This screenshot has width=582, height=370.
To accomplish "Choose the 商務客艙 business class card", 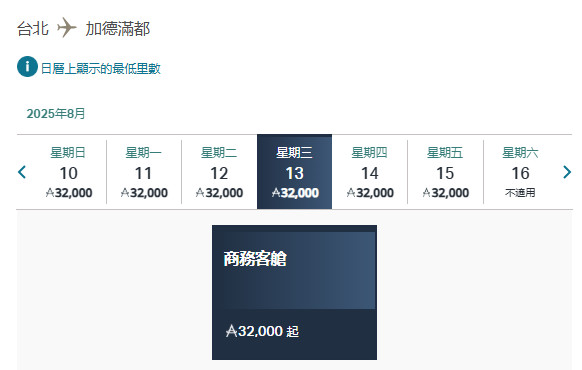I will tap(294, 292).
